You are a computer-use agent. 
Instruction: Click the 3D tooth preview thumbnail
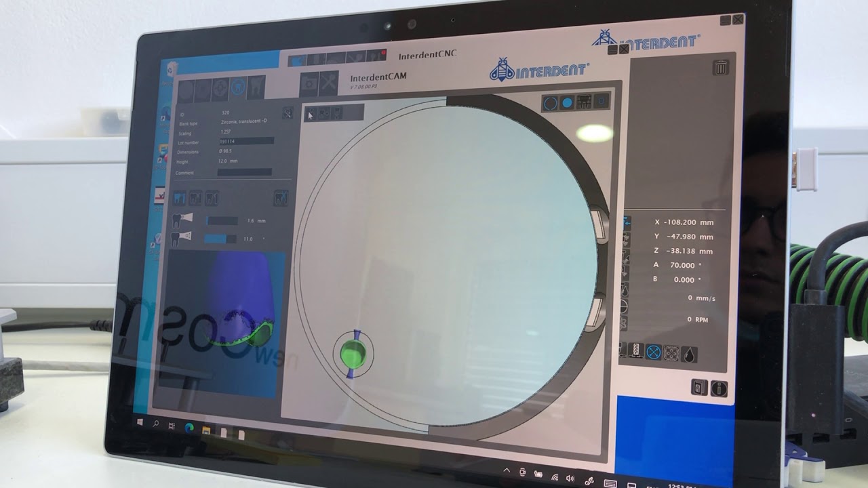[x=226, y=323]
